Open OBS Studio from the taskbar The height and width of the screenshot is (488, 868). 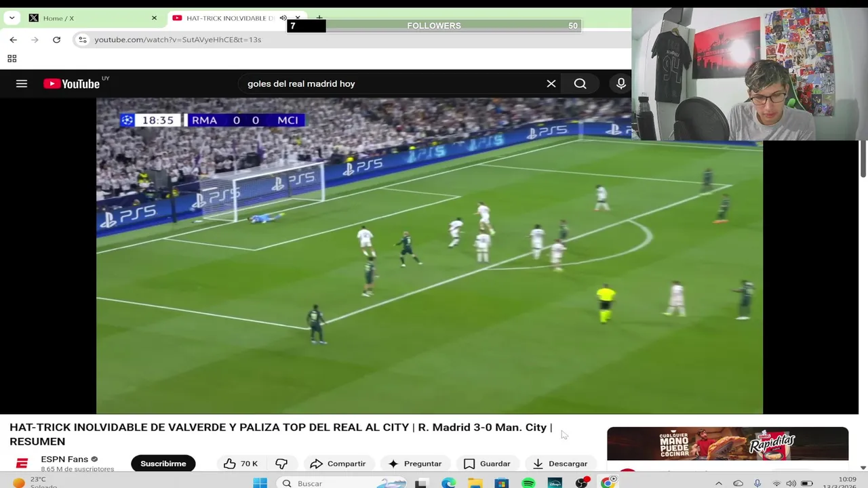(582, 483)
